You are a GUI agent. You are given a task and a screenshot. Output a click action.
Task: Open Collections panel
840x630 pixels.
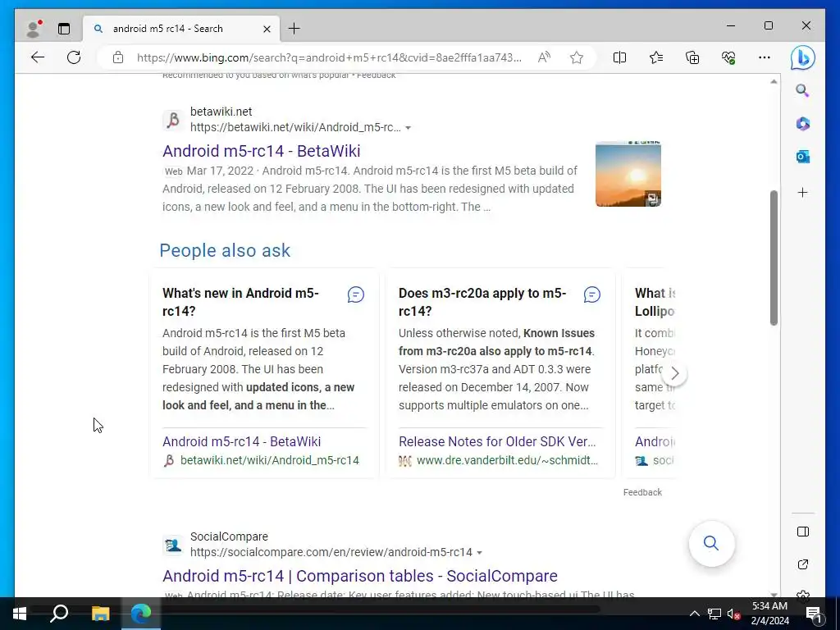pos(692,57)
